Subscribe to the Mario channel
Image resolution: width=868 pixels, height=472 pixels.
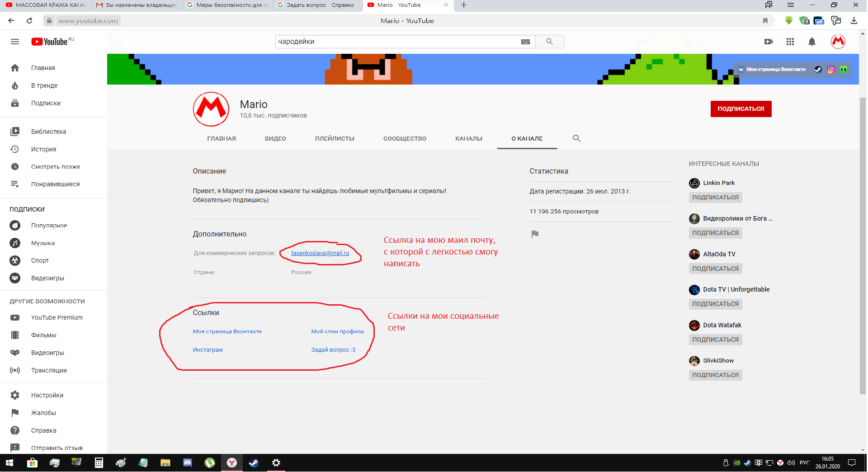(741, 109)
